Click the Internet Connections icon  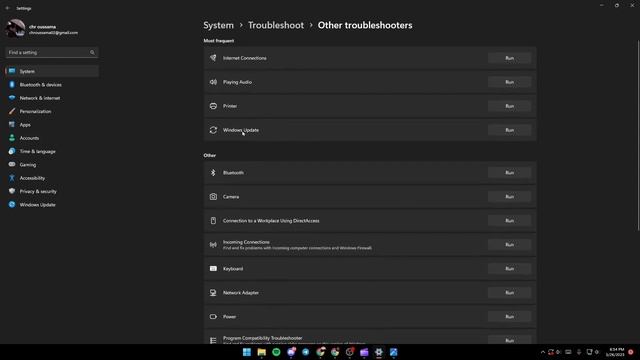point(213,58)
